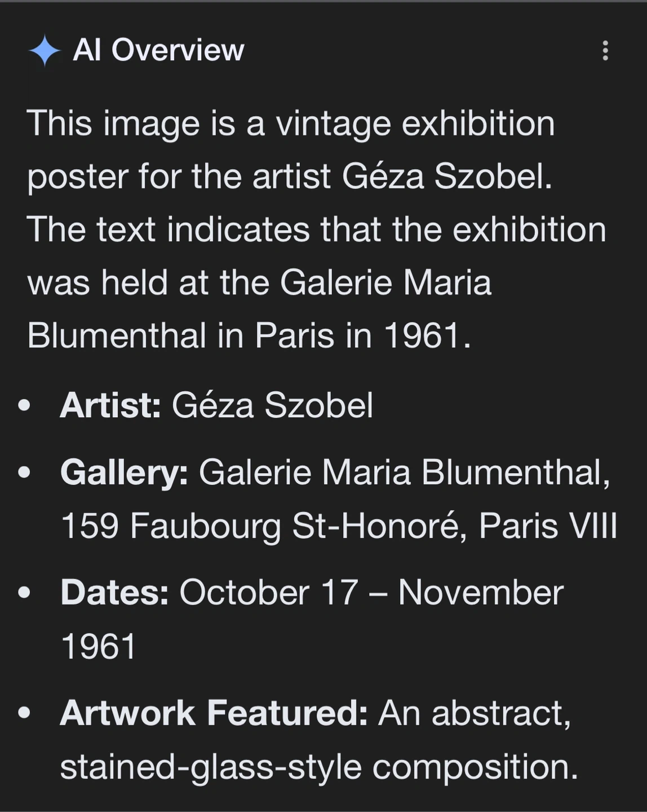Screen dimensions: 647x812
Task: Click the bullet point beside Dates
Action: pos(24,593)
